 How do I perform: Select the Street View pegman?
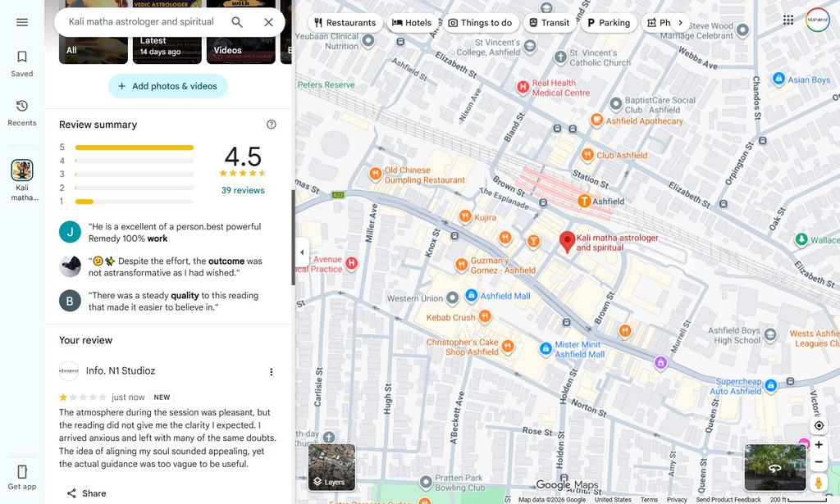pyautogui.click(x=819, y=482)
